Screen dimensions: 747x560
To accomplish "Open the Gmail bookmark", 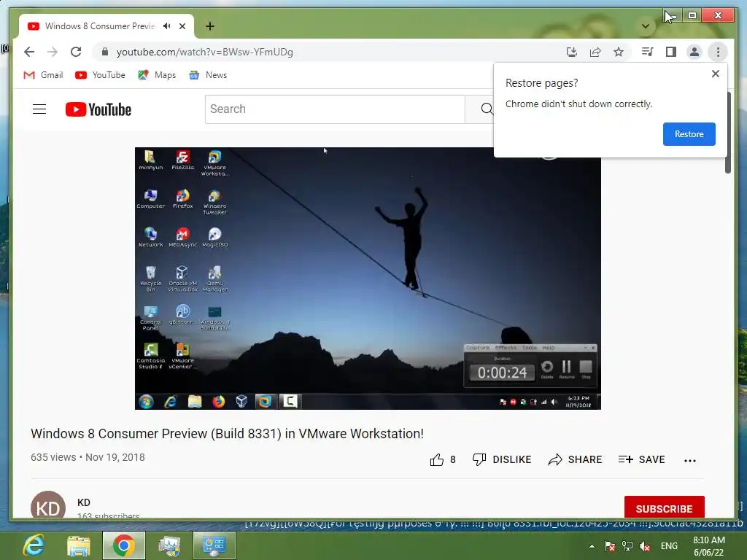I will [43, 75].
